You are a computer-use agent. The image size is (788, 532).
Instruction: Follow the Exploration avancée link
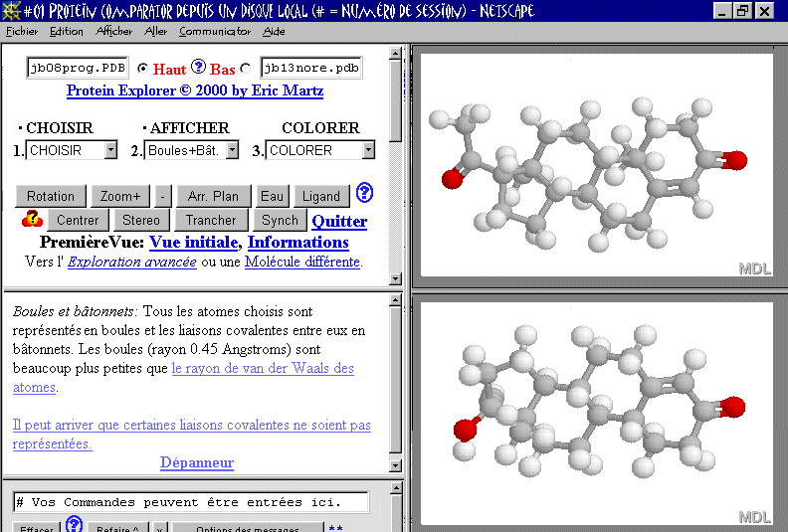[131, 262]
